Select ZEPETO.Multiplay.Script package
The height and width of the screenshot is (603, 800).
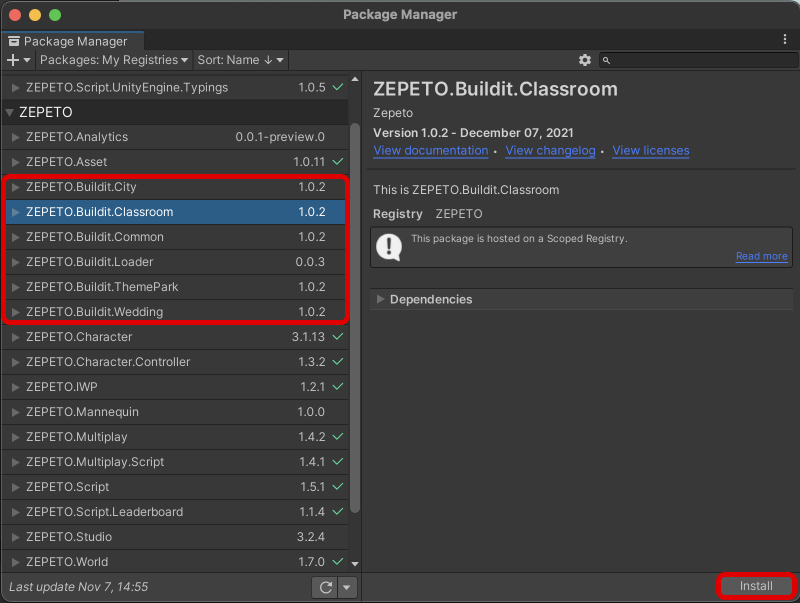pos(175,462)
